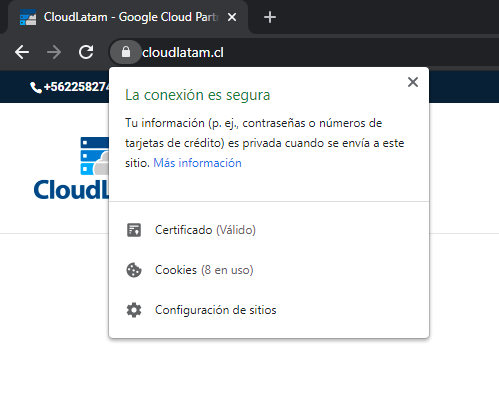499x395 pixels.
Task: Click the CloudLatam tab favicon
Action: tap(28, 17)
